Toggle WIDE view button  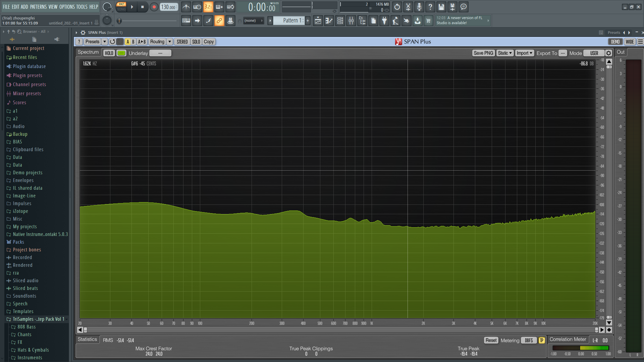click(x=630, y=42)
